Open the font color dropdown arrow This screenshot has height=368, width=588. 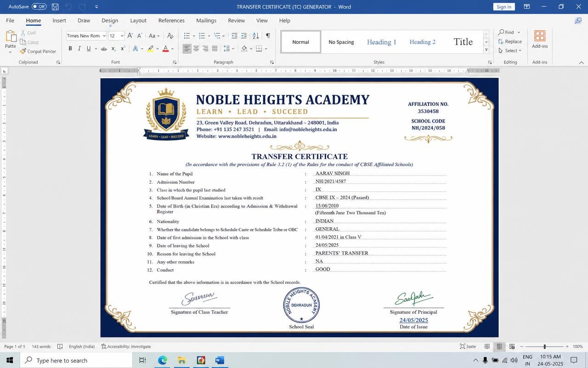[x=173, y=48]
